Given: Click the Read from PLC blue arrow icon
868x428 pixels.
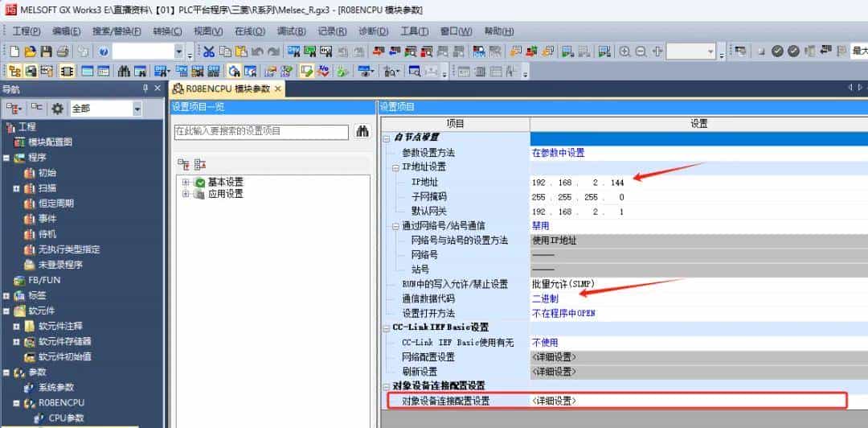Looking at the screenshot, I should (x=394, y=51).
